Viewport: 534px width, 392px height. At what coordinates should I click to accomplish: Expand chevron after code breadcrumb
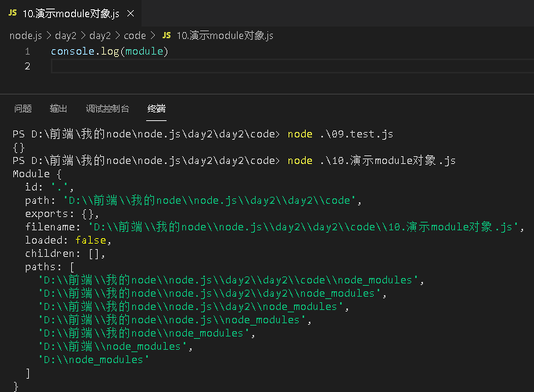coord(152,36)
